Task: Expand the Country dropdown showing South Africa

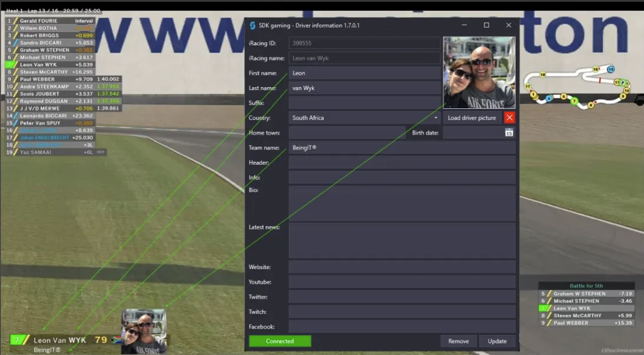Action: click(x=365, y=118)
